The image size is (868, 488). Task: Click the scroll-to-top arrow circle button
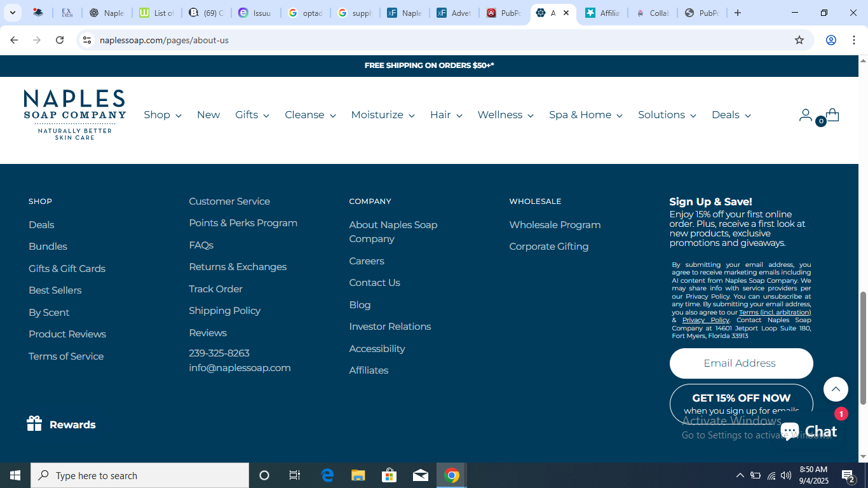pyautogui.click(x=836, y=389)
